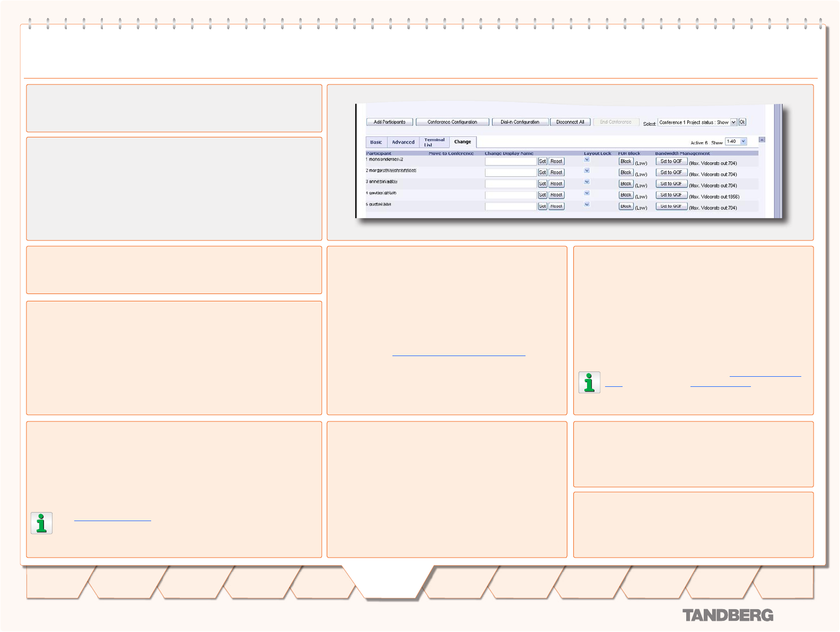Expand Layout Lock dropdown for participant 3
840x632 pixels.
tap(587, 182)
